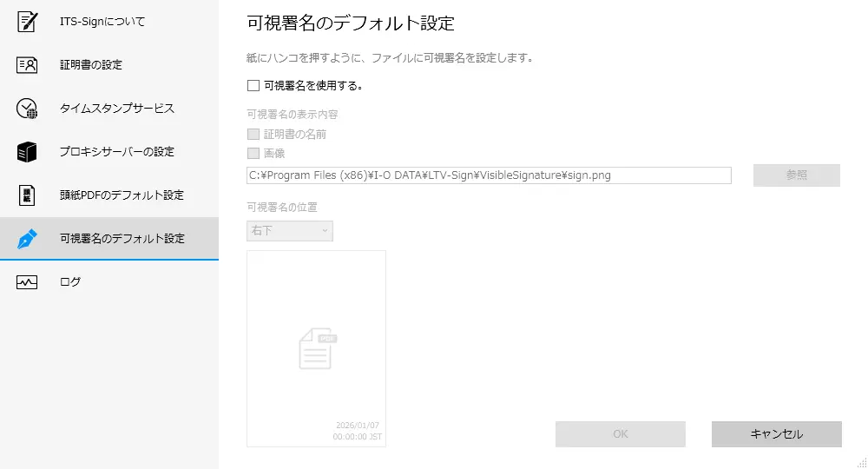The image size is (868, 469).
Task: Click the sign.png file path field
Action: (489, 175)
